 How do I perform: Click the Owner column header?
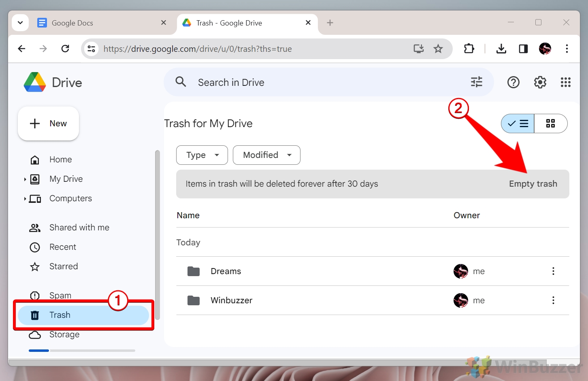(x=467, y=215)
